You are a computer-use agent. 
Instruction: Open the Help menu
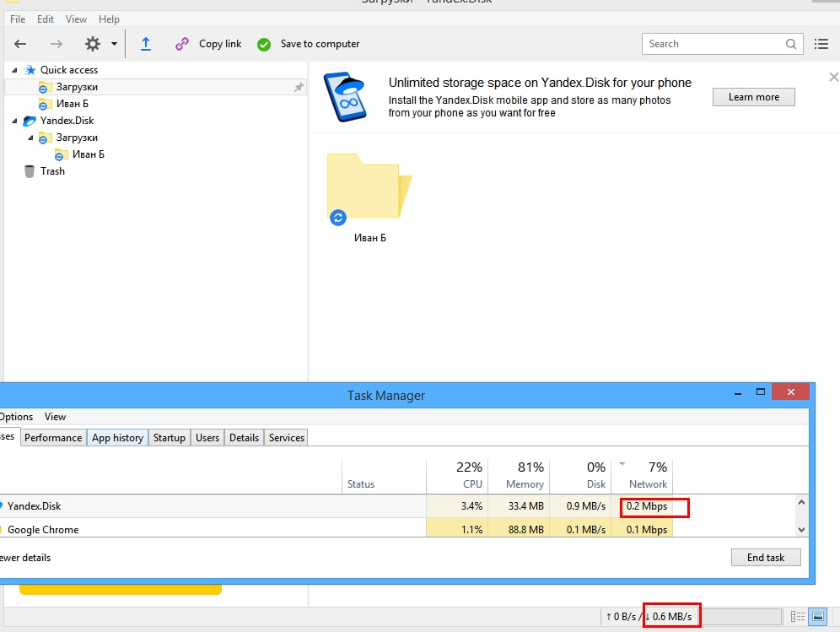[109, 19]
